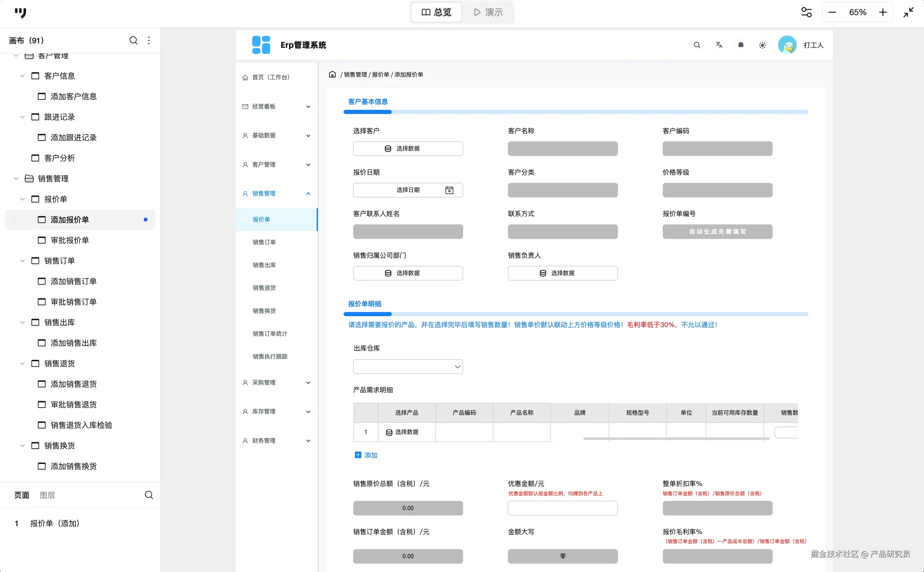Screen dimensions: 924x572
Task: Click the user avatar image
Action: pyautogui.click(x=787, y=45)
